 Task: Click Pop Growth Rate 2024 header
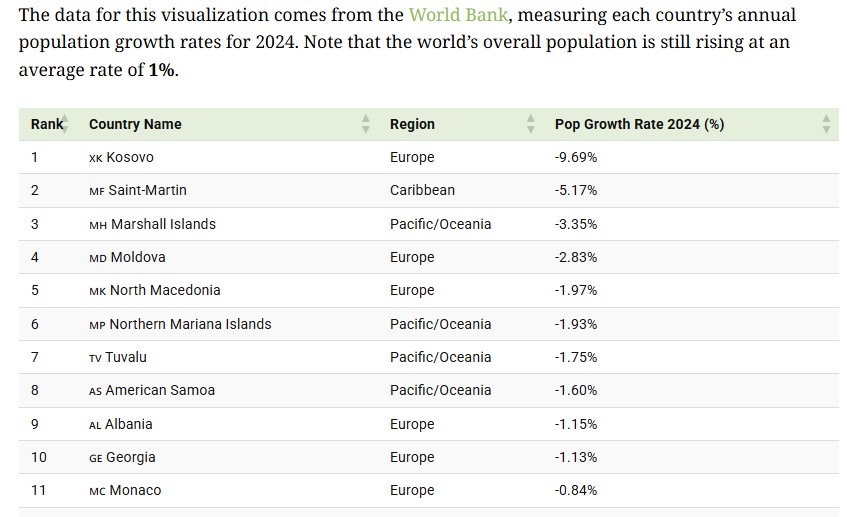(639, 124)
